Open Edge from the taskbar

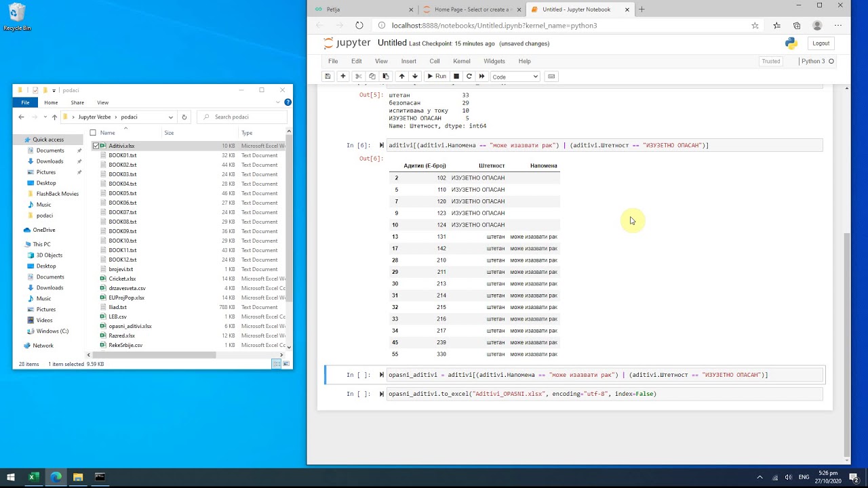coord(56,477)
